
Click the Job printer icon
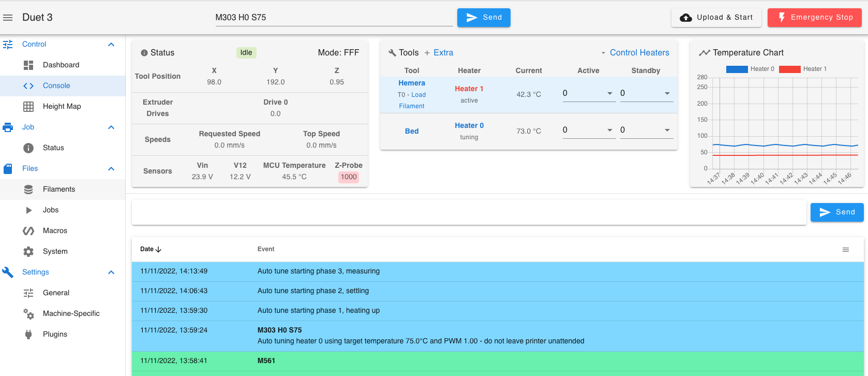point(8,127)
